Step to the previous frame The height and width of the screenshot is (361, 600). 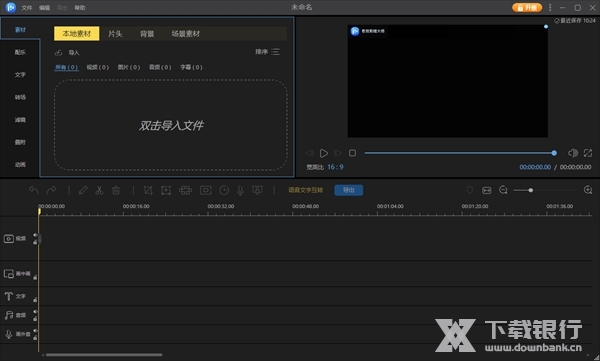tap(310, 153)
